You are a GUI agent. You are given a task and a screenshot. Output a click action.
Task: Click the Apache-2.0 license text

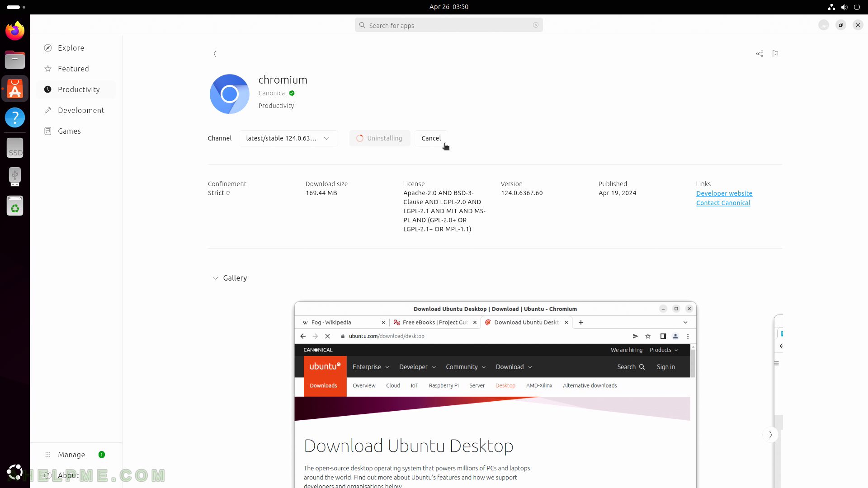pos(444,211)
